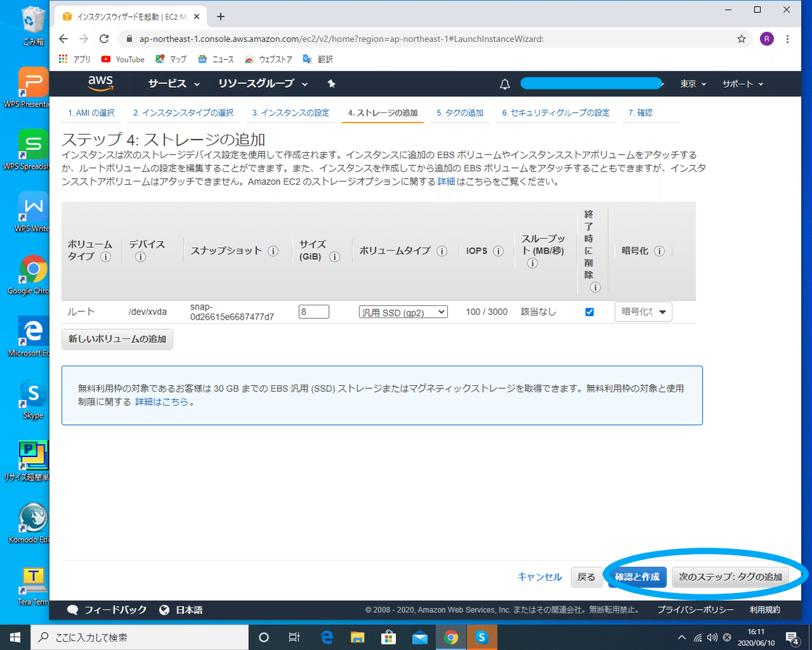Open 翻訳 bookmark
The height and width of the screenshot is (650, 812).
(x=317, y=60)
